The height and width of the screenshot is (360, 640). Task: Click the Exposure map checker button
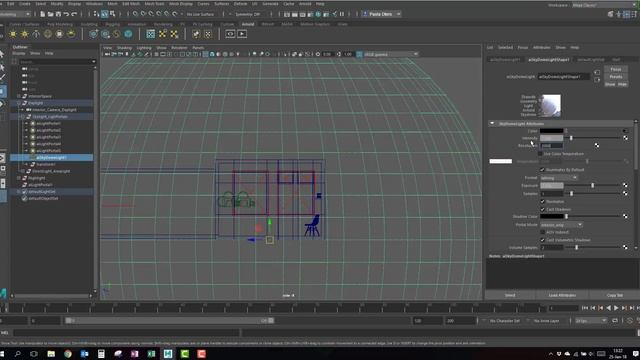[x=625, y=185]
